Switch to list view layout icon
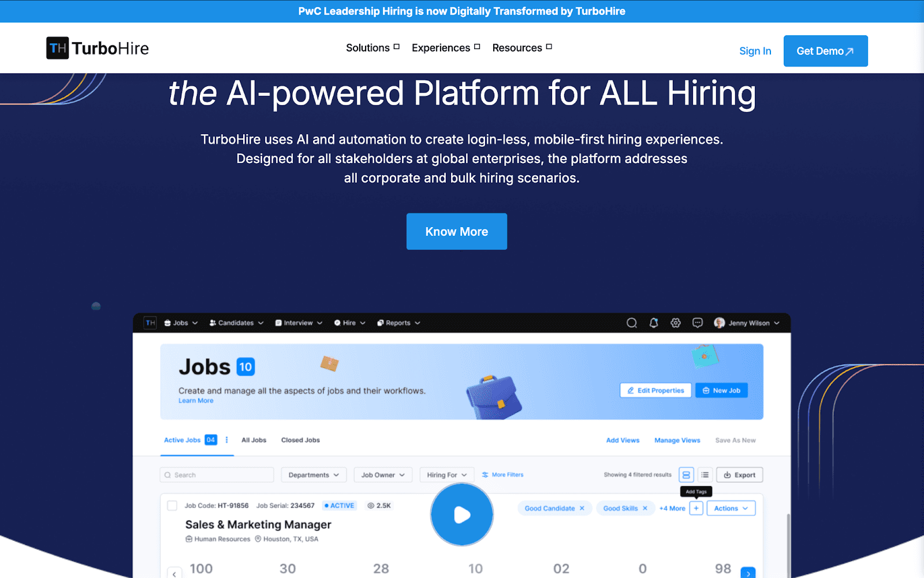The height and width of the screenshot is (578, 924). 705,475
